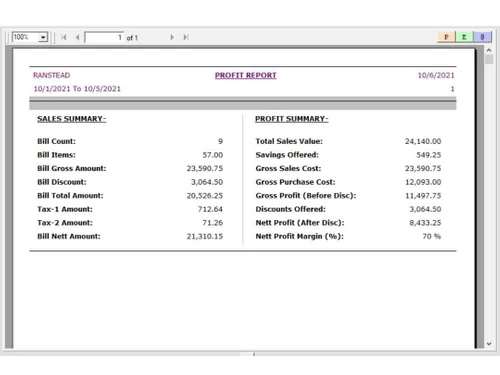Click the Bill Count label
Viewport: 500px width, 375px height.
tap(56, 141)
